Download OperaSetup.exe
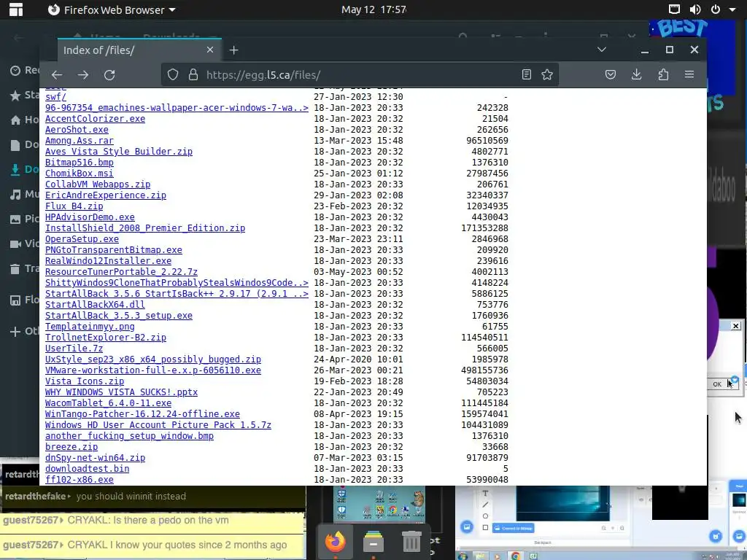747x560 pixels. (82, 239)
